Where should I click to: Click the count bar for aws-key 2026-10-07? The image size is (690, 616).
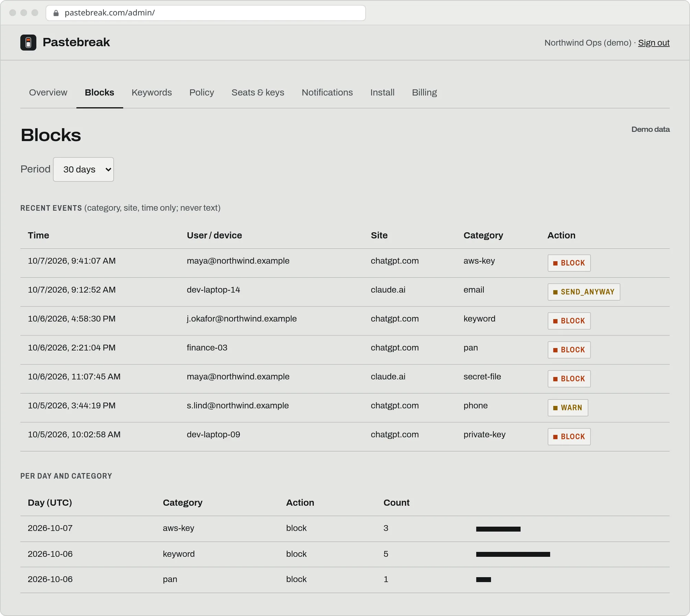click(498, 529)
